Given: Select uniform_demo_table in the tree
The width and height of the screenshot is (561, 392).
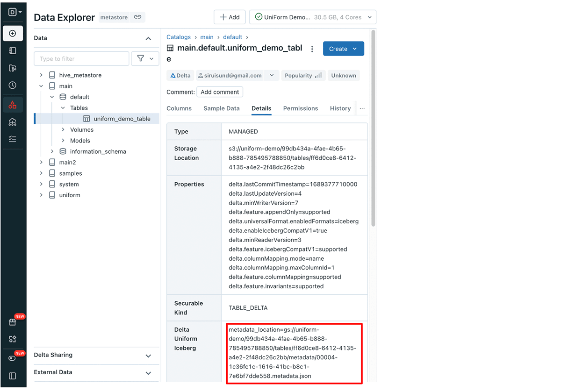Looking at the screenshot, I should pyautogui.click(x=122, y=119).
